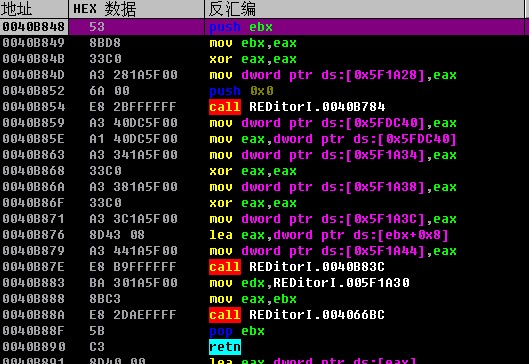Screen dimensions: 529x364
Task: Select hex bytes BA 301A5F00
Action: [133, 282]
